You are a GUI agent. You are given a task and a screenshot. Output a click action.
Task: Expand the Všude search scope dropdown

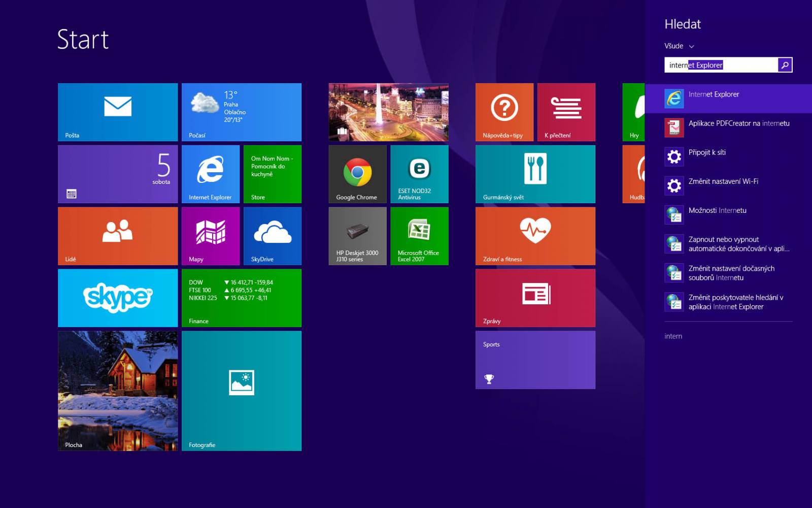pyautogui.click(x=679, y=46)
